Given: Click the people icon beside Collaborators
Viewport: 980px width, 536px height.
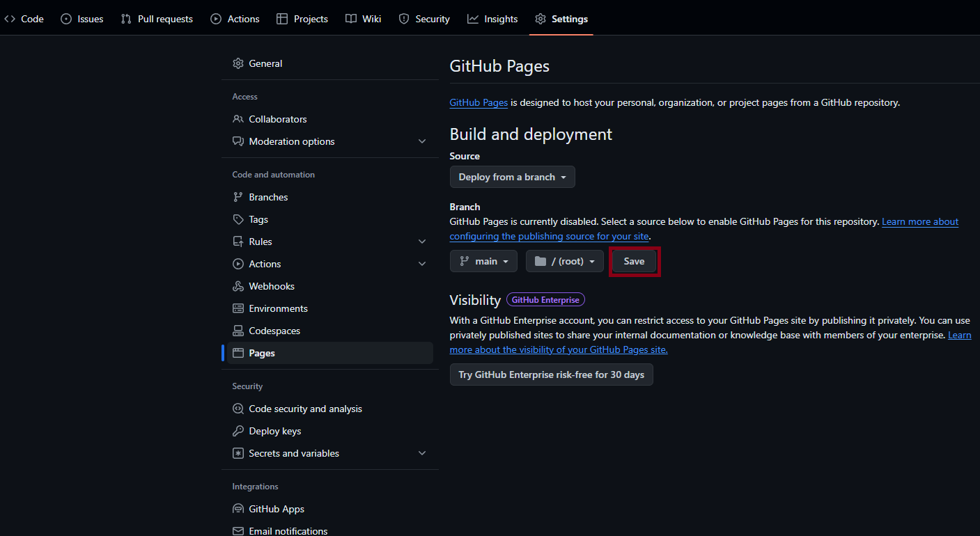Looking at the screenshot, I should tap(238, 119).
